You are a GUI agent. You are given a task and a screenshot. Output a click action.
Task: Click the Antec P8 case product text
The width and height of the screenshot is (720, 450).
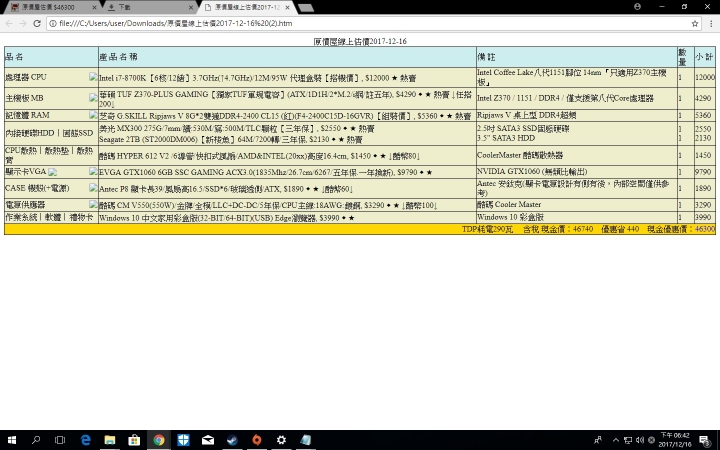(226, 189)
